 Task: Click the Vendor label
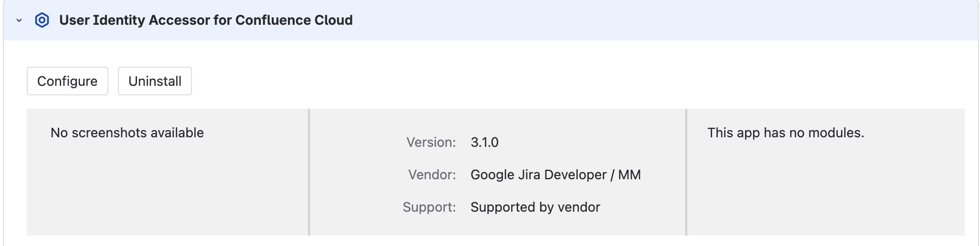(x=432, y=174)
